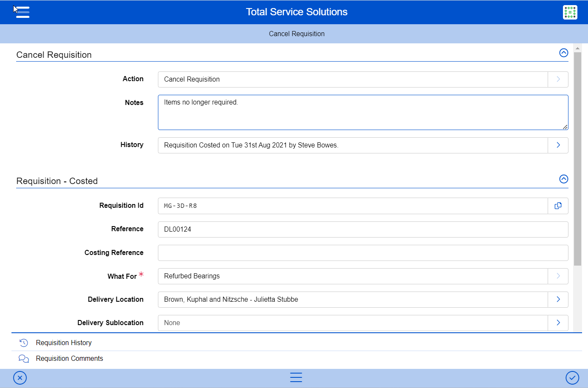The image size is (588, 388).
Task: Click the Notes label
Action: (x=134, y=102)
